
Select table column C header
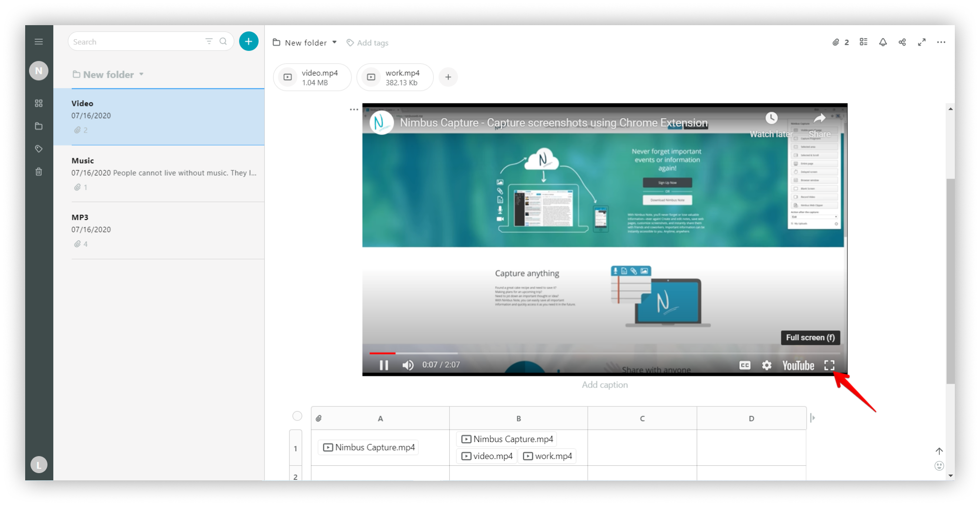(x=642, y=418)
